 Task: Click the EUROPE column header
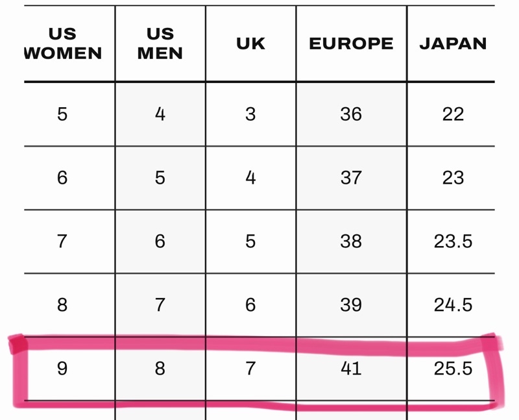click(351, 43)
